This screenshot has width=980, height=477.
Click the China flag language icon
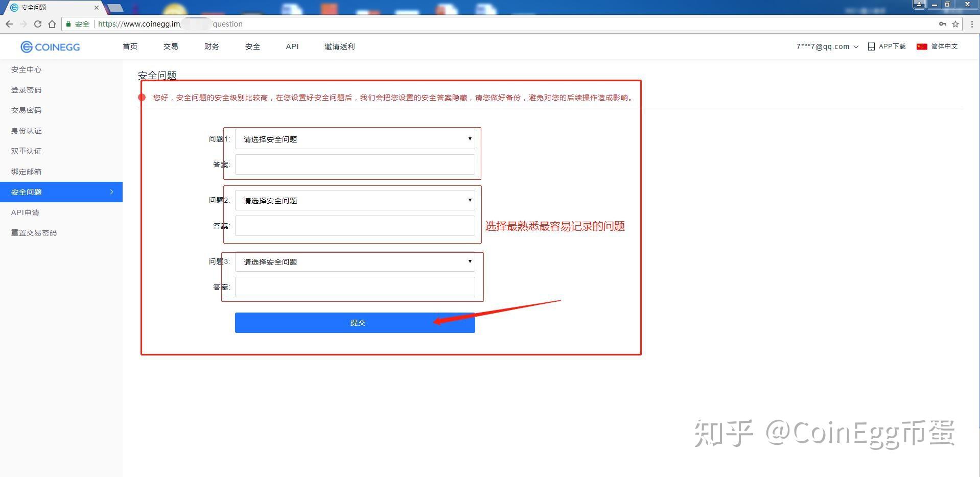[922, 46]
